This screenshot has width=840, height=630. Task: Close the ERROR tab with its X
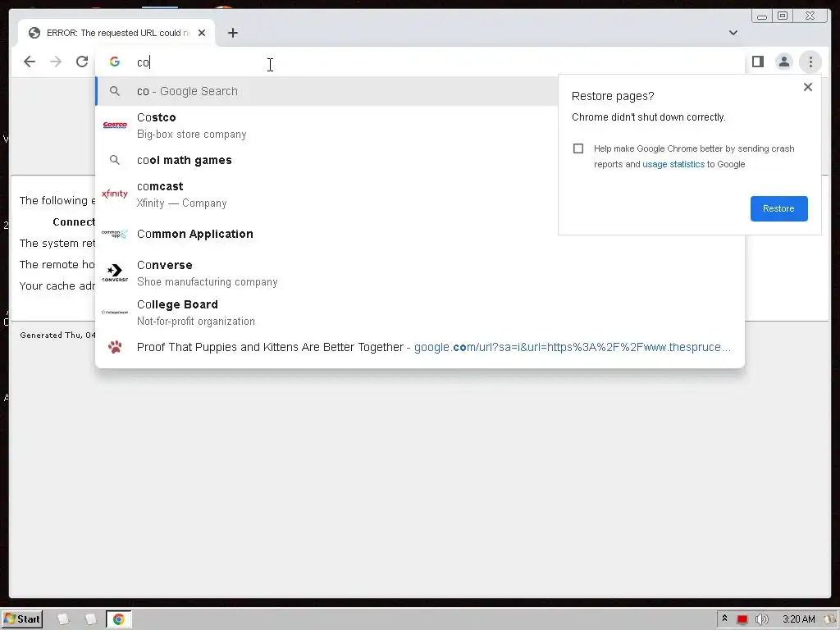point(202,33)
